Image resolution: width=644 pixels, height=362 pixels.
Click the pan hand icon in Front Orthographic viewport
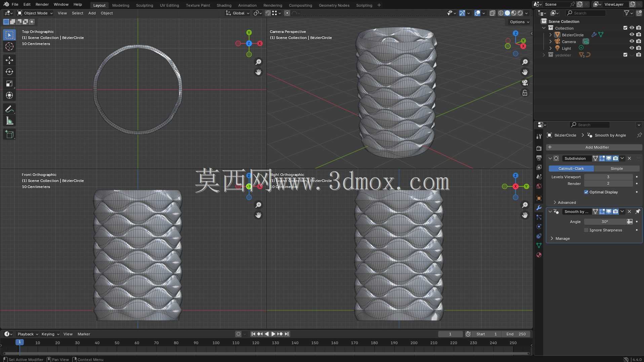(x=258, y=215)
